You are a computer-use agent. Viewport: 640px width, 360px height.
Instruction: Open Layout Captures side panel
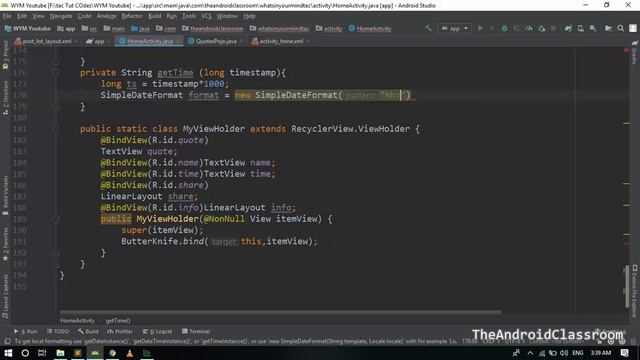5,296
